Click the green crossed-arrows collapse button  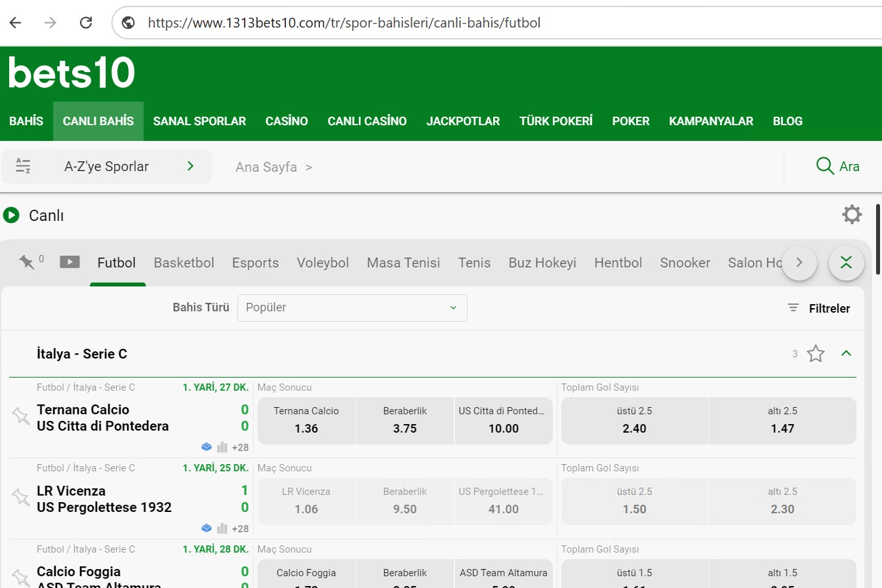[x=846, y=263]
